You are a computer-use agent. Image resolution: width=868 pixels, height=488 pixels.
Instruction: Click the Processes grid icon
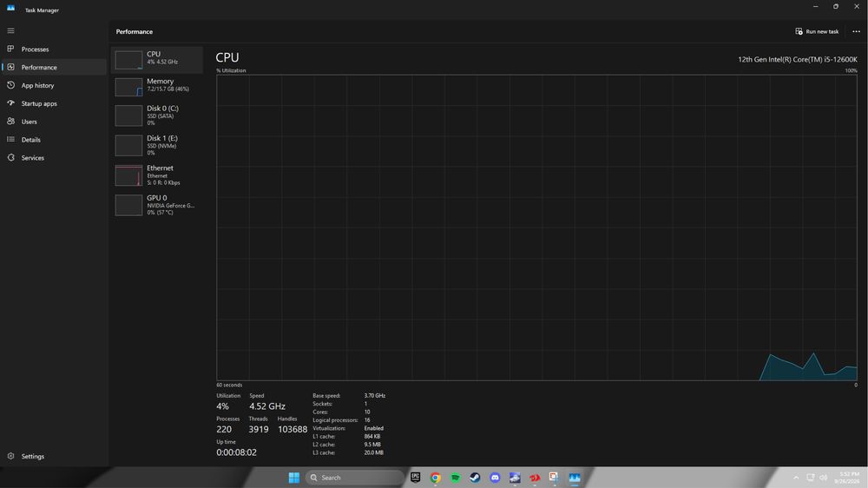[x=10, y=49]
